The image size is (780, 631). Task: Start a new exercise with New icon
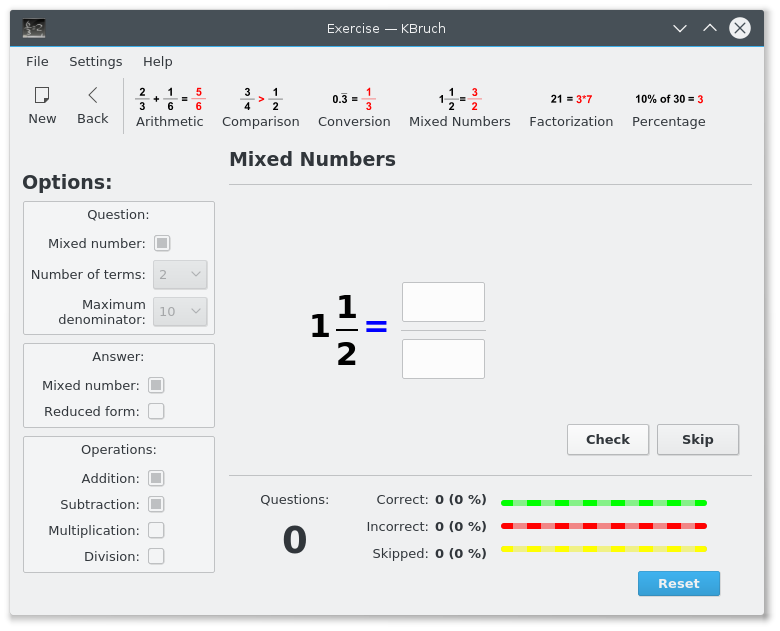click(42, 105)
